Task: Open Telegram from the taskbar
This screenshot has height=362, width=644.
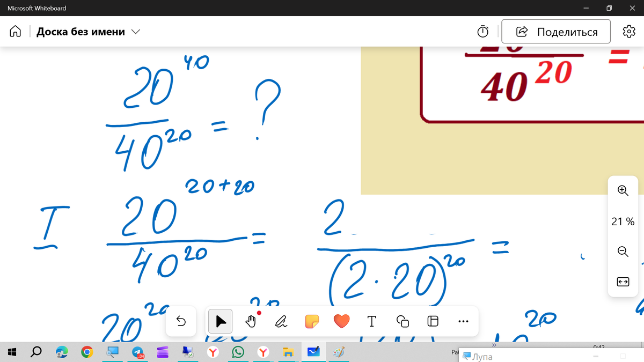Action: 138,352
